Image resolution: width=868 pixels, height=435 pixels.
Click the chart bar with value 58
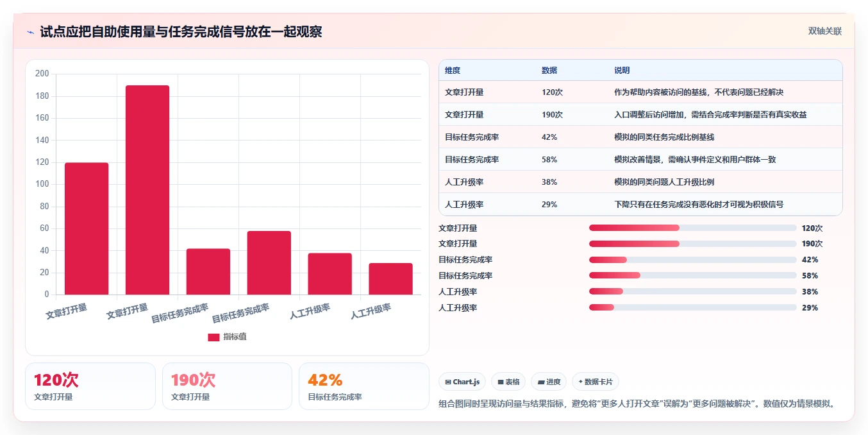click(x=269, y=262)
